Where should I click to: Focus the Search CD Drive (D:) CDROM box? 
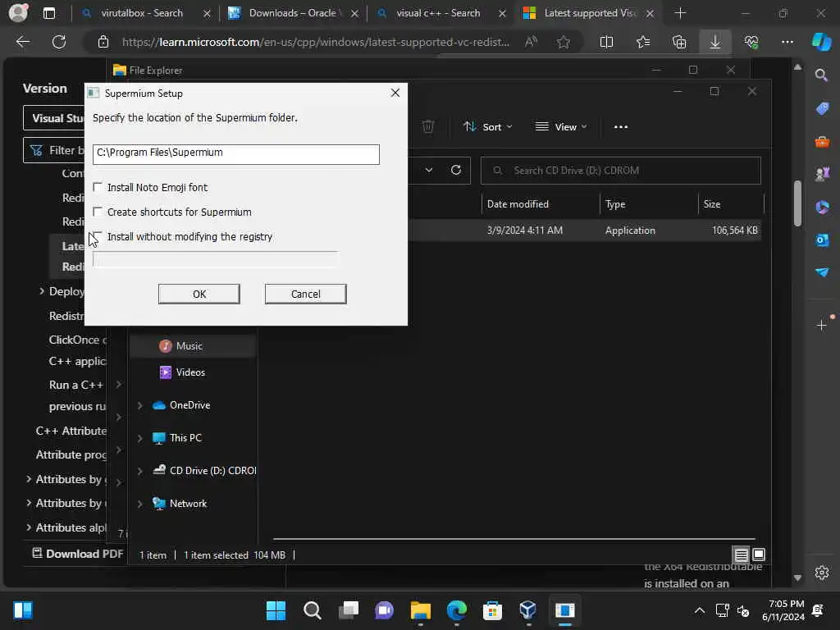tap(620, 171)
